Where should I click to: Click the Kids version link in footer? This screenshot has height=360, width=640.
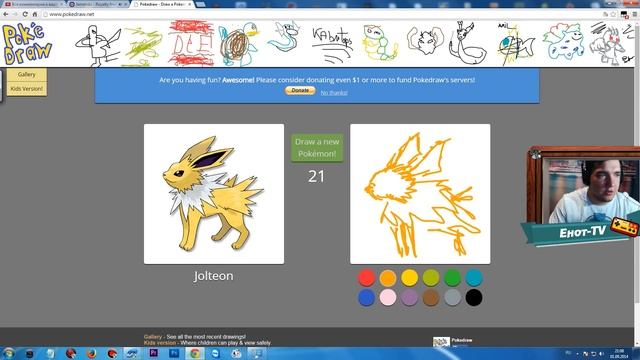[x=160, y=343]
